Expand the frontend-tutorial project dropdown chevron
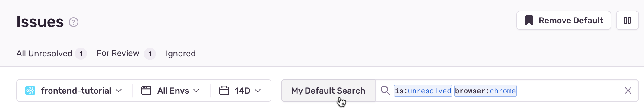 (119, 91)
